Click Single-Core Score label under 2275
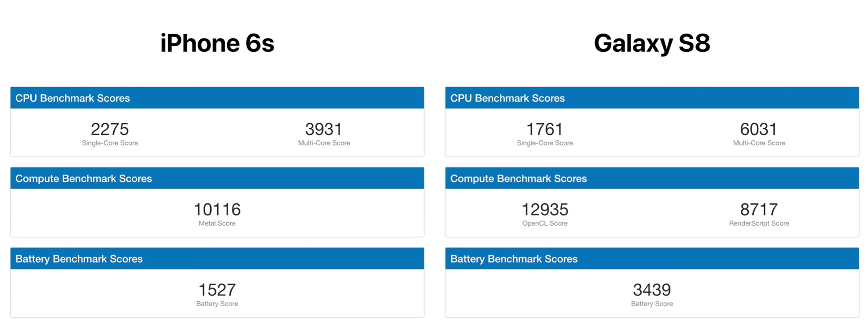The height and width of the screenshot is (328, 868). 110,143
